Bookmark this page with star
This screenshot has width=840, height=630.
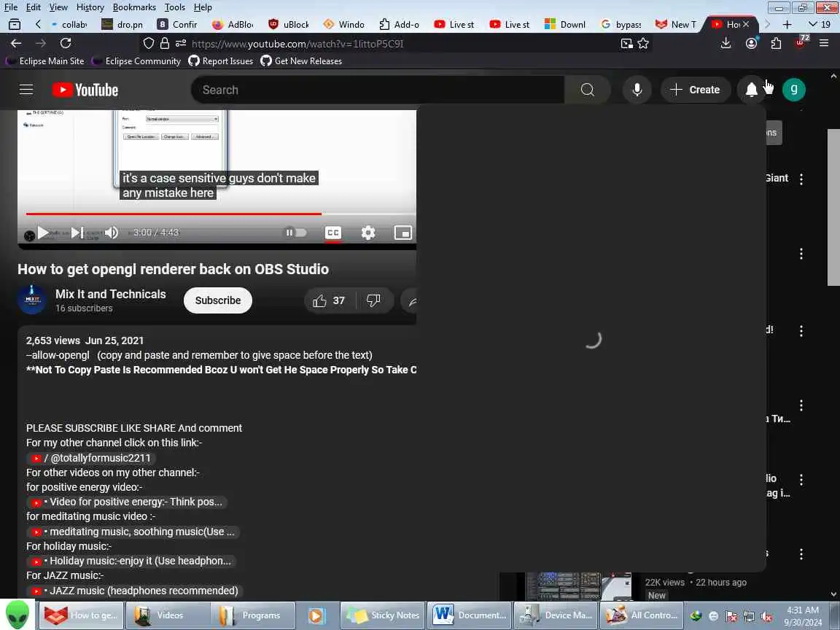tap(643, 44)
